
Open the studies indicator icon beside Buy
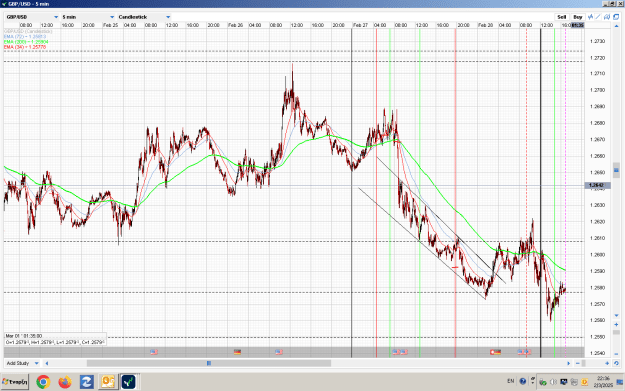point(591,17)
